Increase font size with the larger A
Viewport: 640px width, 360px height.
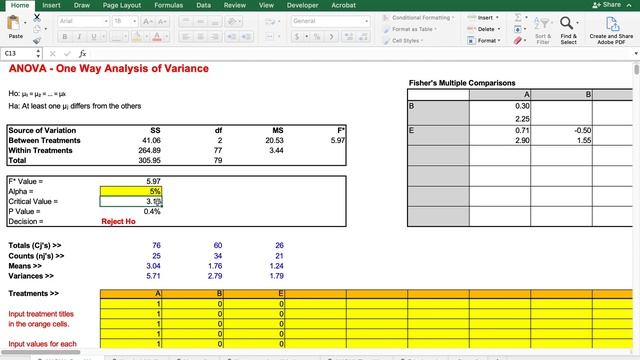tap(147, 21)
